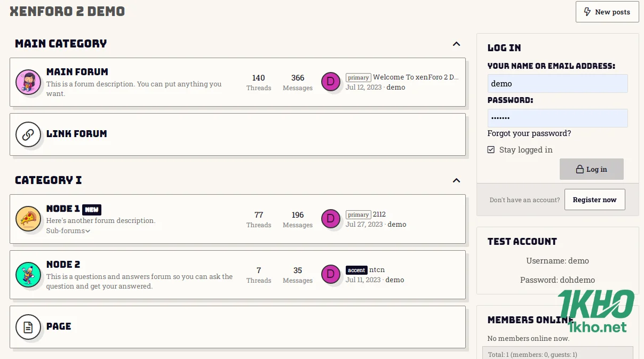Open the 2112 thread link

(380, 214)
